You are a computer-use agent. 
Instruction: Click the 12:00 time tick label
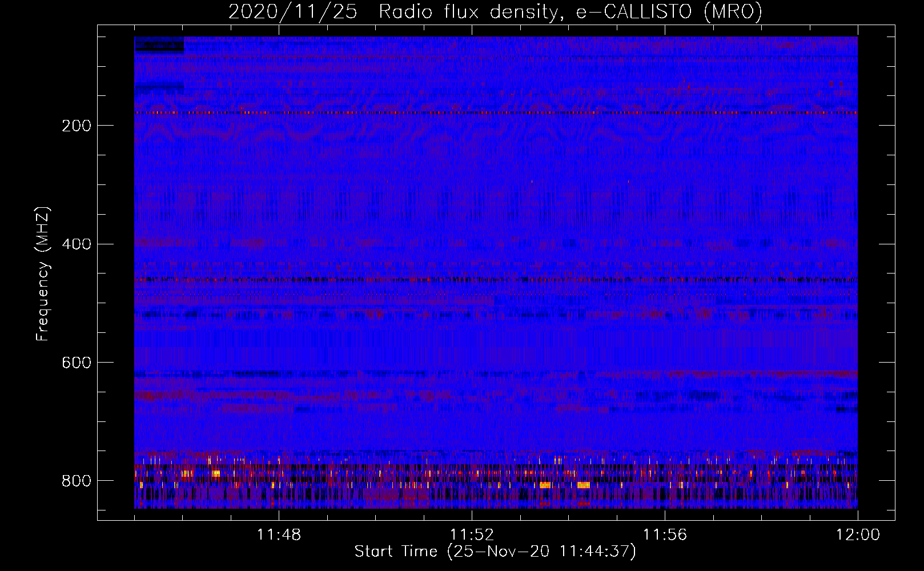[x=858, y=535]
